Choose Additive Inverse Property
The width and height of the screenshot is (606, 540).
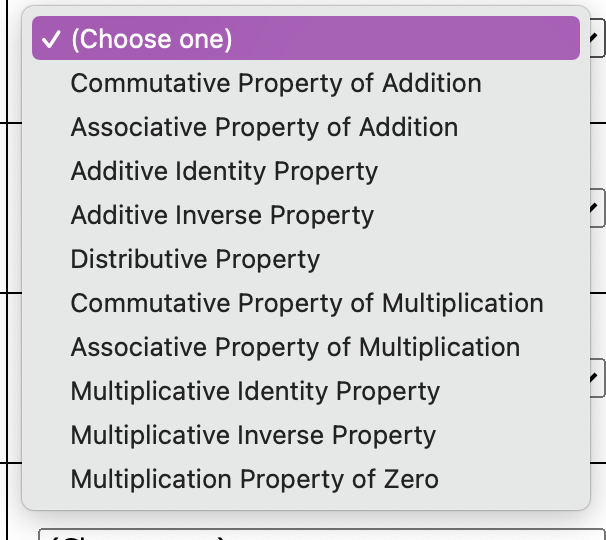click(306, 215)
